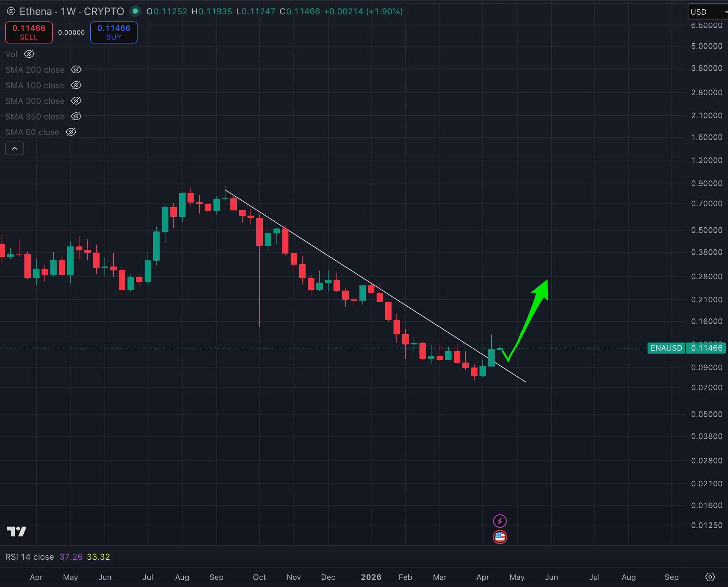This screenshot has width=728, height=587.
Task: Toggle Vol indicator visibility eye
Action: 29,54
